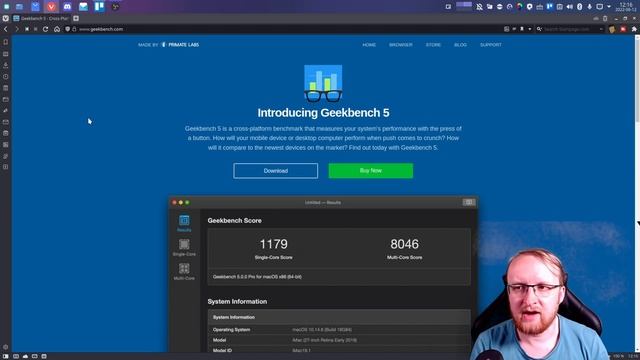This screenshot has height=360, width=640.
Task: Click the 8046 multi-core score
Action: (404, 244)
